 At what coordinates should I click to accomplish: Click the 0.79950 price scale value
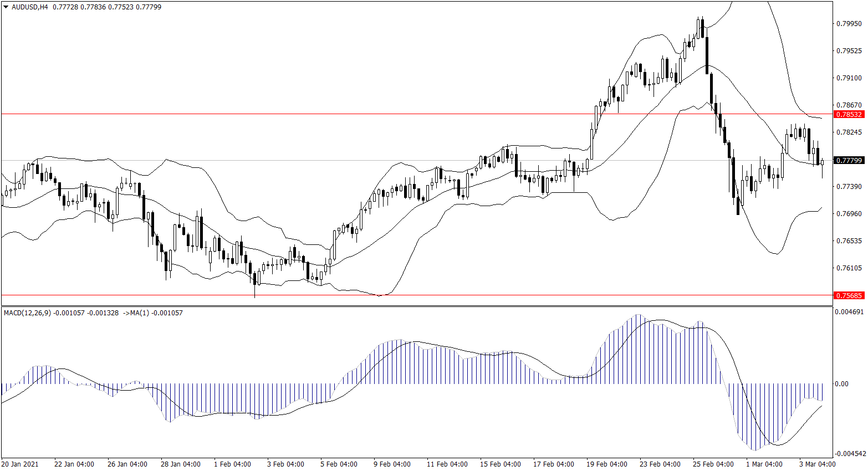pos(849,24)
